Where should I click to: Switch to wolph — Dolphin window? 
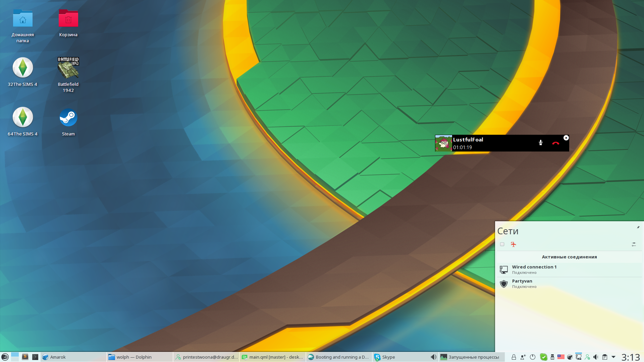[140, 357]
